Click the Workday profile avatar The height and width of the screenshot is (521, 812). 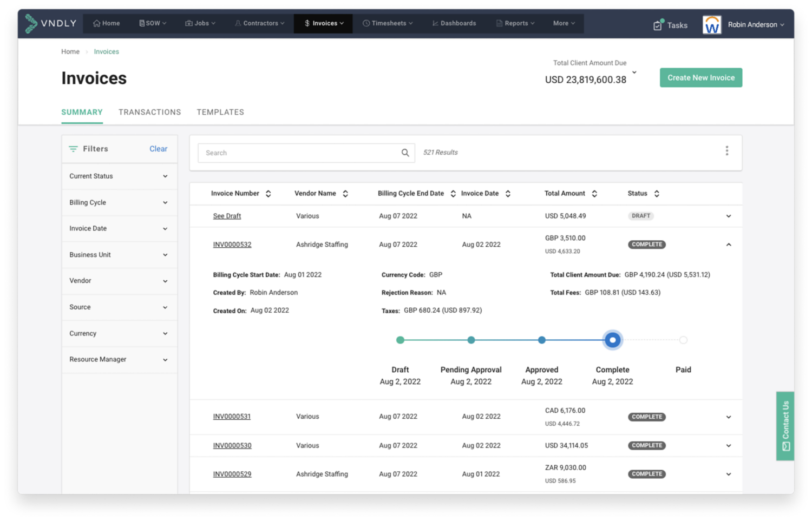click(711, 25)
